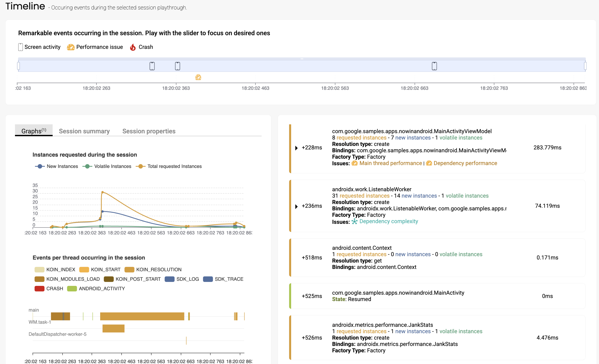Open Session properties tab
The width and height of the screenshot is (599, 364).
[x=149, y=131]
